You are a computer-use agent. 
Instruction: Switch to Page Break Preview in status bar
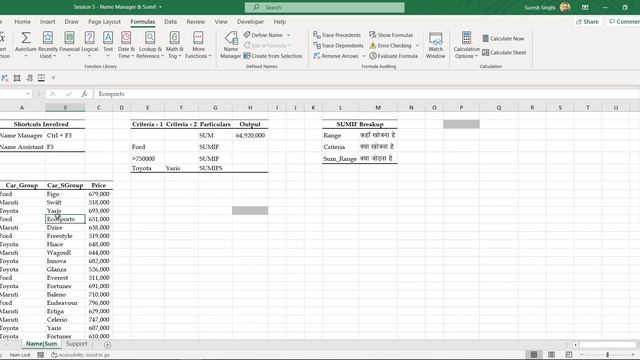(x=569, y=354)
